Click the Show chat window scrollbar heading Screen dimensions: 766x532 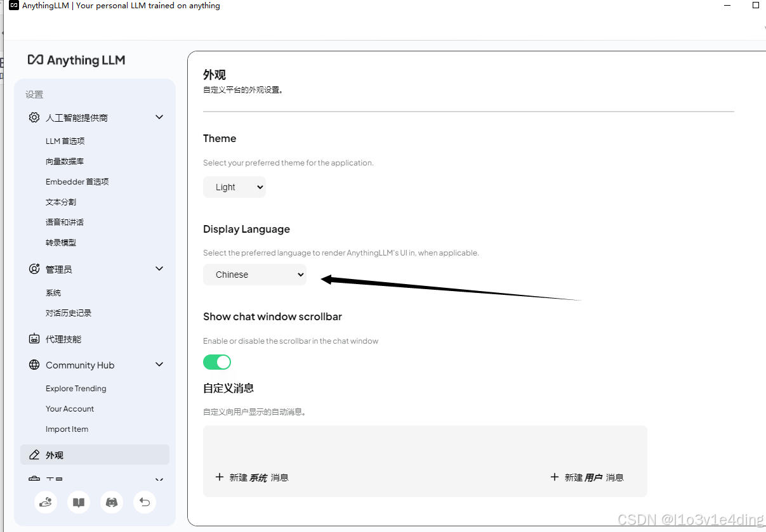tap(272, 316)
